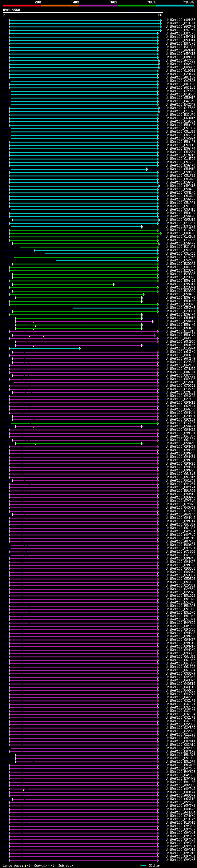Click the UniRef100_A5YKI3 label
Viewport: 197px width, 868px height.
[x=180, y=186]
